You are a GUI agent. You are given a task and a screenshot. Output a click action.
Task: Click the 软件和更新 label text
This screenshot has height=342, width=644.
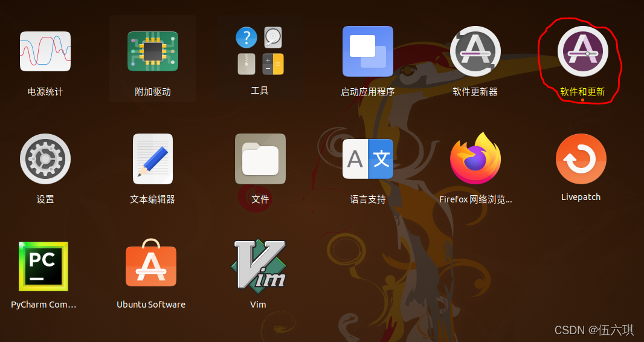click(x=583, y=92)
